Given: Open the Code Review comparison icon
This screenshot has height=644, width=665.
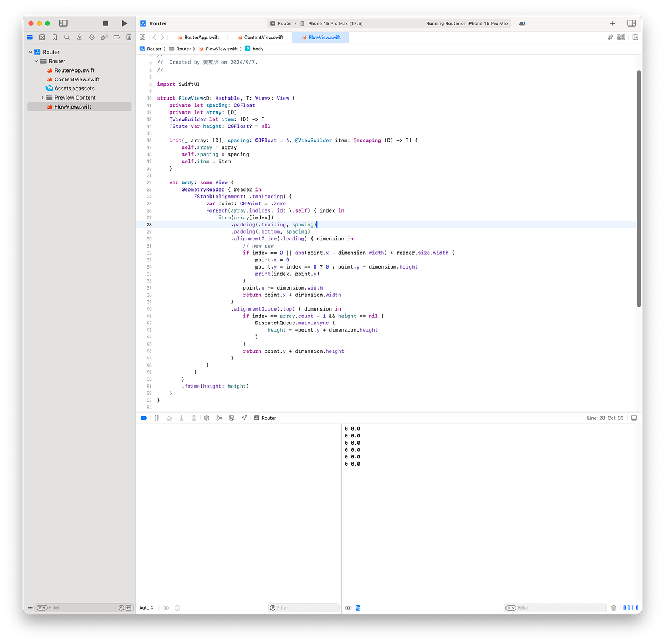Looking at the screenshot, I should click(609, 37).
